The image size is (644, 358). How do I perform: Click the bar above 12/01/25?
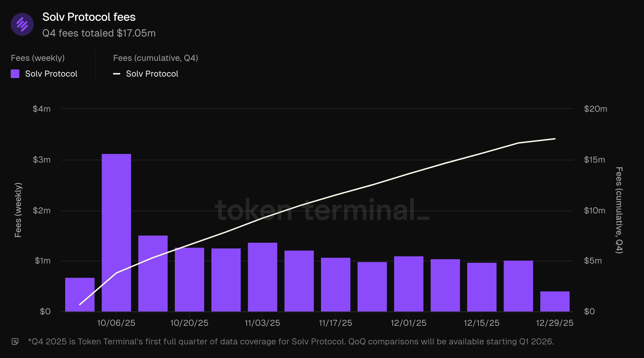point(409,284)
